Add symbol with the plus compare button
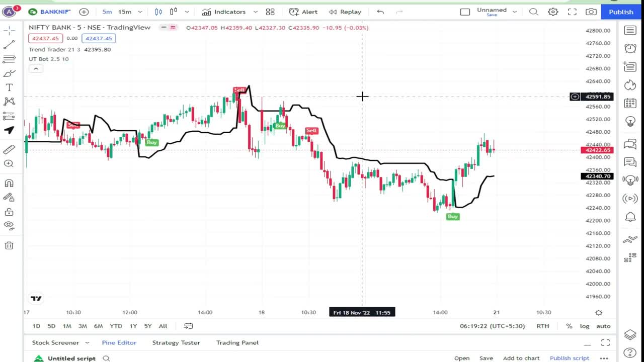Image resolution: width=644 pixels, height=362 pixels. [x=84, y=12]
